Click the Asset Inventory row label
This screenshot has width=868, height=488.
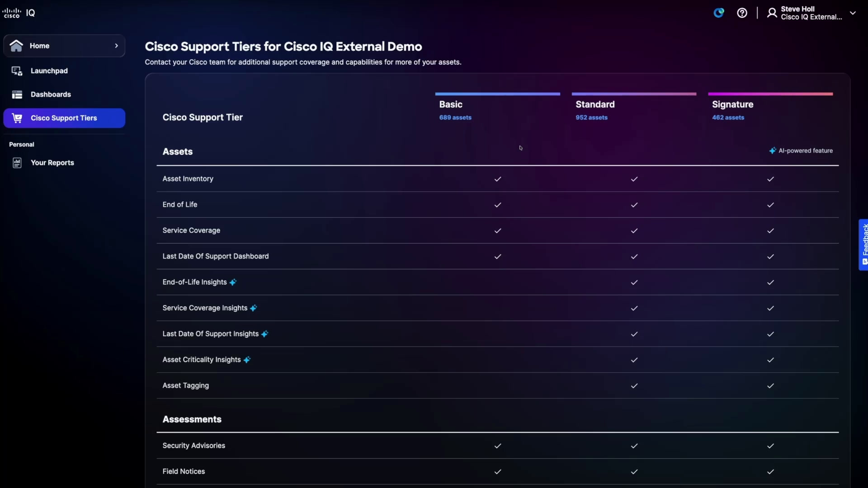click(188, 179)
